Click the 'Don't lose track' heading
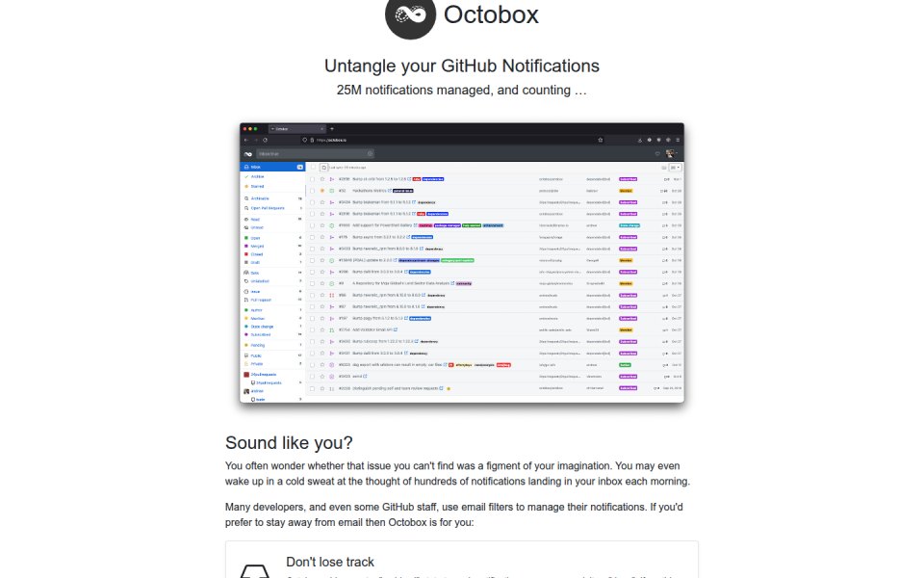The height and width of the screenshot is (578, 924). point(330,562)
